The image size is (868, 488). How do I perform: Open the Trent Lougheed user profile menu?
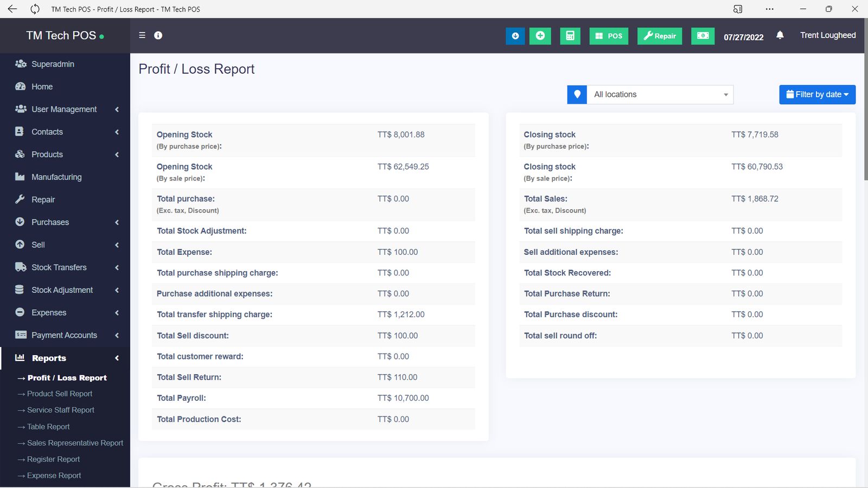[828, 35]
